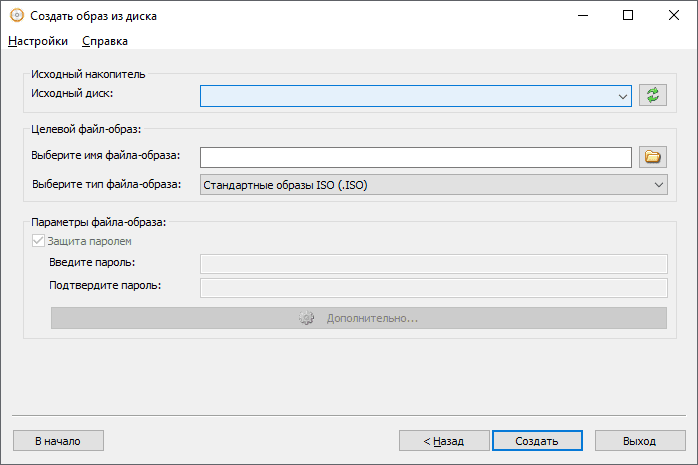Click the gear icon on the Дополнительно button
The image size is (698, 465).
(x=307, y=318)
